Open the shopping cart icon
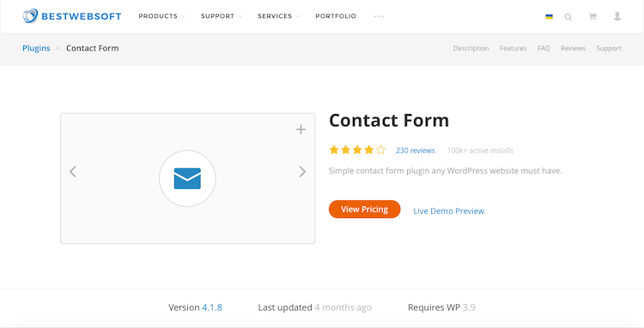This screenshot has width=644, height=328. [592, 16]
